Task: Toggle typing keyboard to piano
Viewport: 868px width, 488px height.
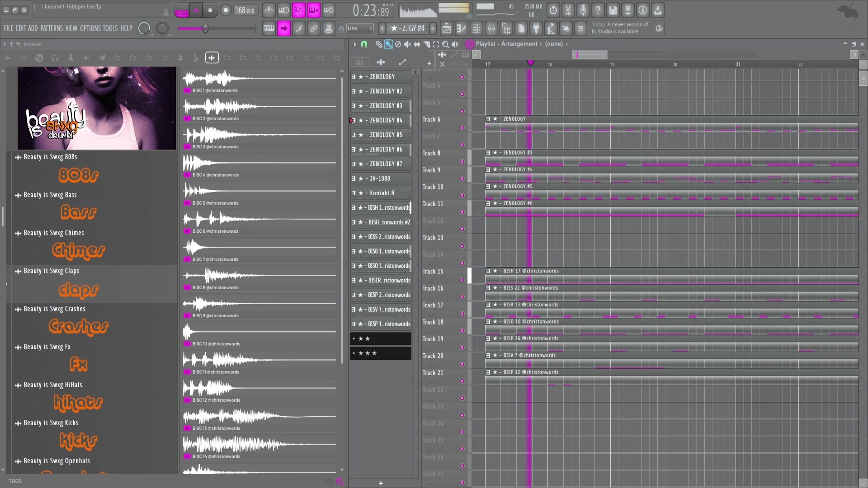Action: point(269,29)
